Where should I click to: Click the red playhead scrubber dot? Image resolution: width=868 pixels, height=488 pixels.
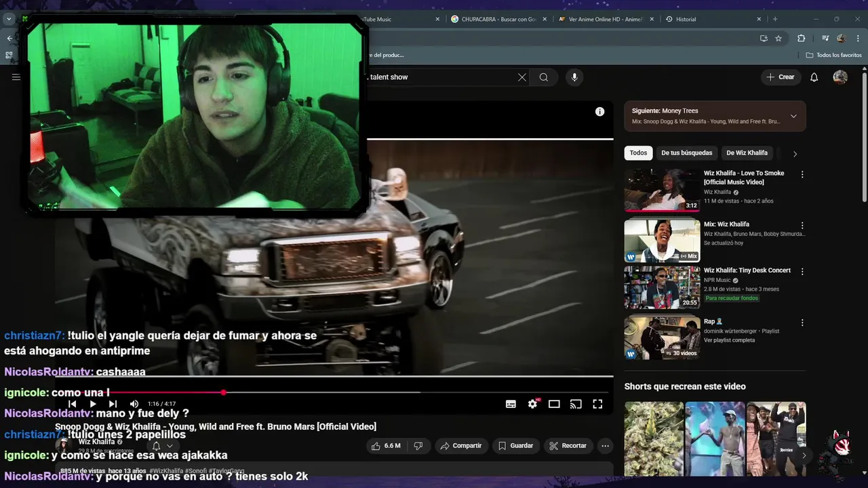(x=223, y=392)
